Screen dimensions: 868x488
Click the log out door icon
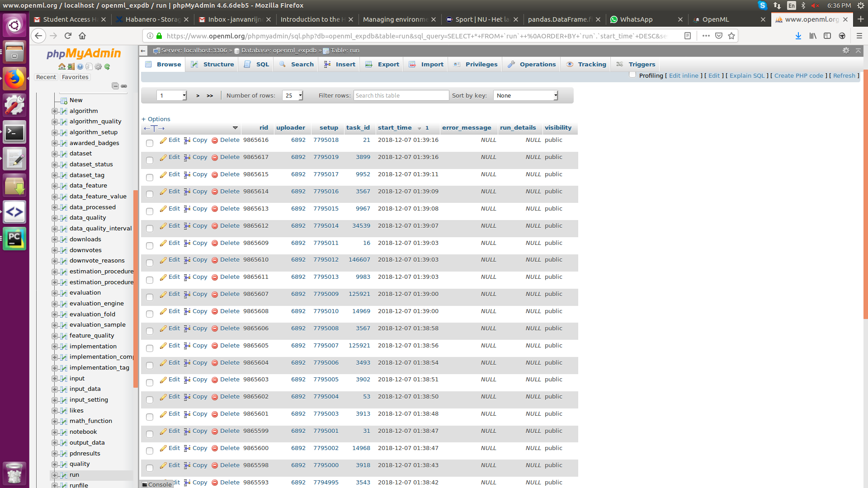point(71,66)
